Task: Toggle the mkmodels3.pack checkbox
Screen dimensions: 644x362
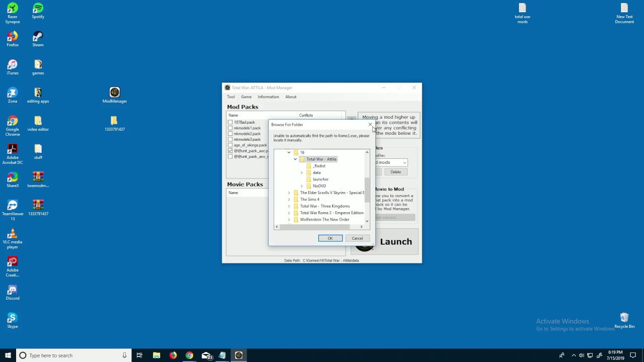Action: [x=230, y=139]
